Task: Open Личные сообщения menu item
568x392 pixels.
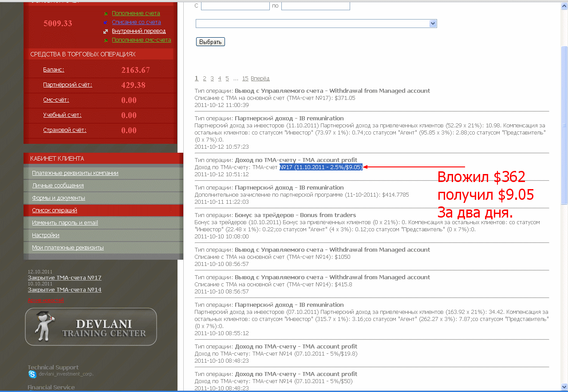Action: [x=103, y=186]
